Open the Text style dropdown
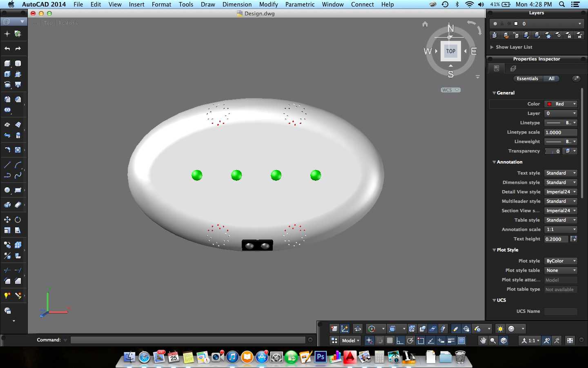This screenshot has height=368, width=588. [561, 173]
